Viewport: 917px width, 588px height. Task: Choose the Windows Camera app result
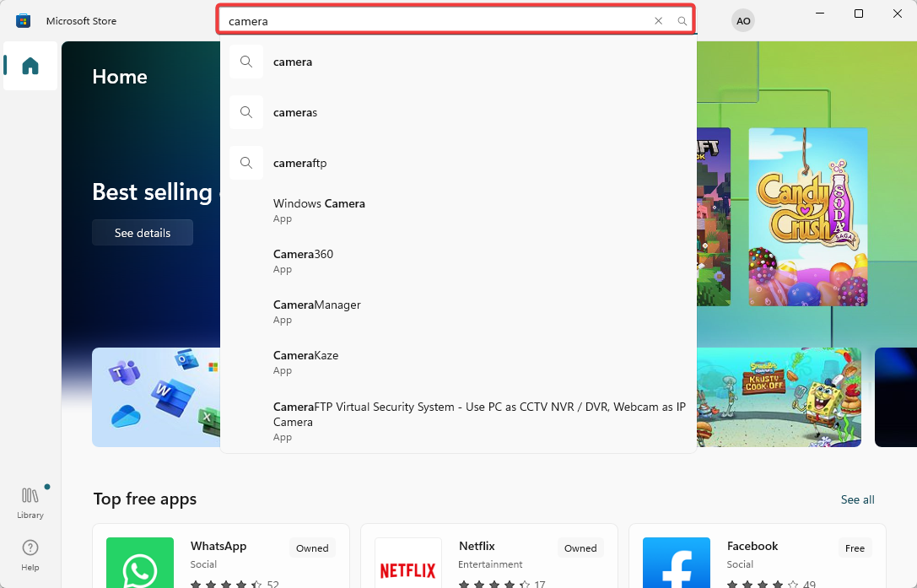pyautogui.click(x=459, y=211)
